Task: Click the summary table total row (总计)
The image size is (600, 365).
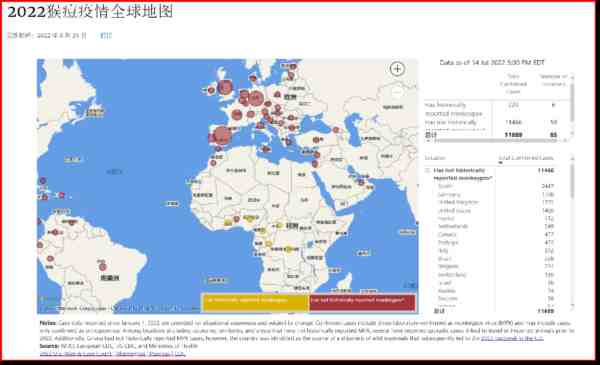Action: point(496,135)
